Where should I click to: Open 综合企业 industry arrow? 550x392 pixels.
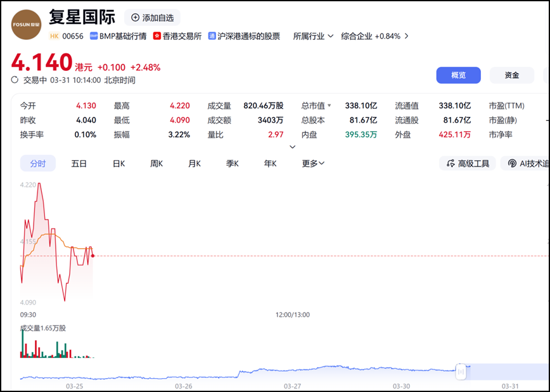click(407, 36)
